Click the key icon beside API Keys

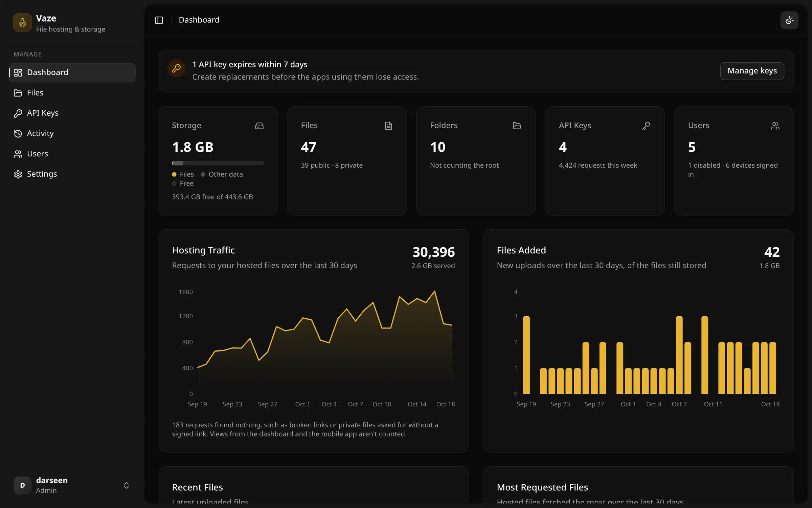point(18,113)
